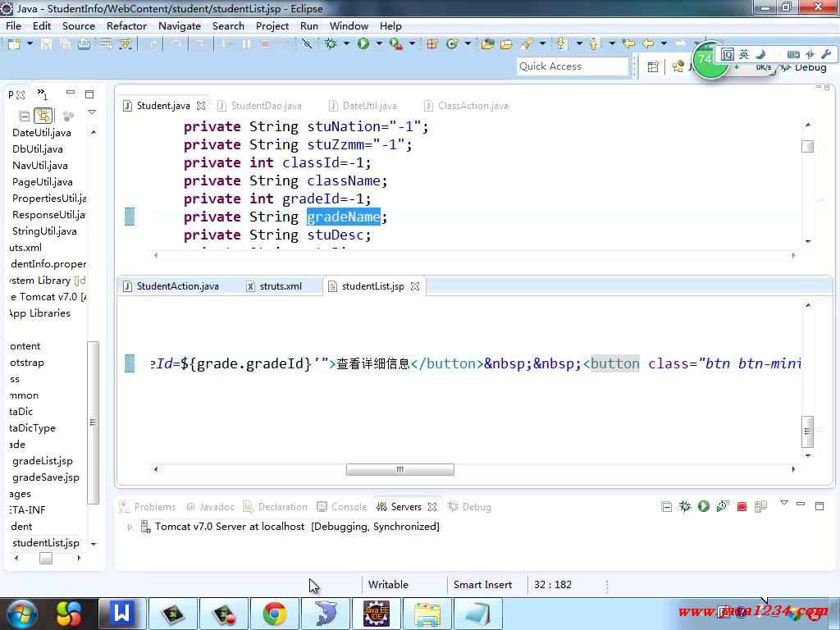Close the Student.java editor tab
The image size is (840, 630).
click(201, 106)
